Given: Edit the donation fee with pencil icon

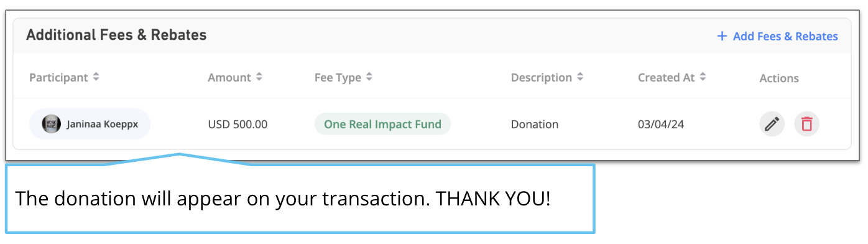Looking at the screenshot, I should click(x=772, y=124).
